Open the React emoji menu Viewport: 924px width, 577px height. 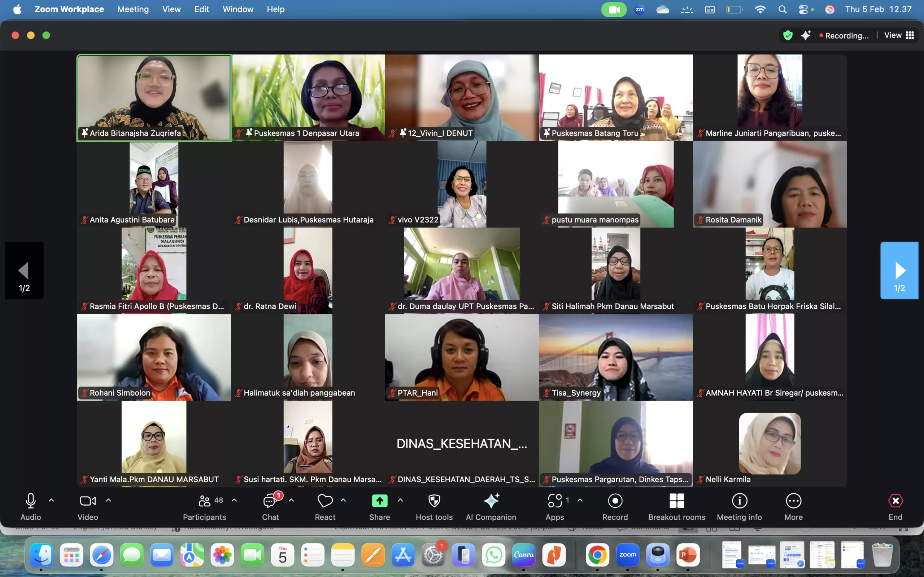tap(325, 501)
